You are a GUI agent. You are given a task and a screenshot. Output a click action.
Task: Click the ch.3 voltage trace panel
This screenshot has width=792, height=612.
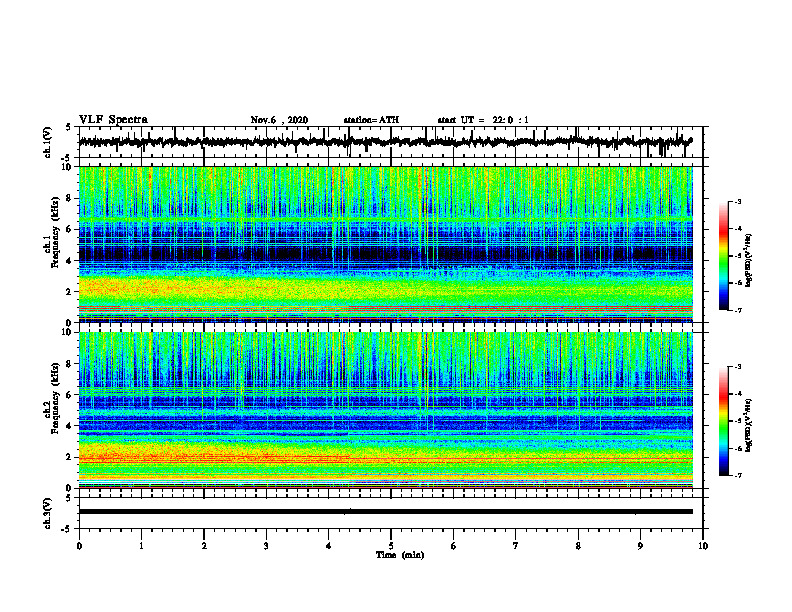[391, 513]
